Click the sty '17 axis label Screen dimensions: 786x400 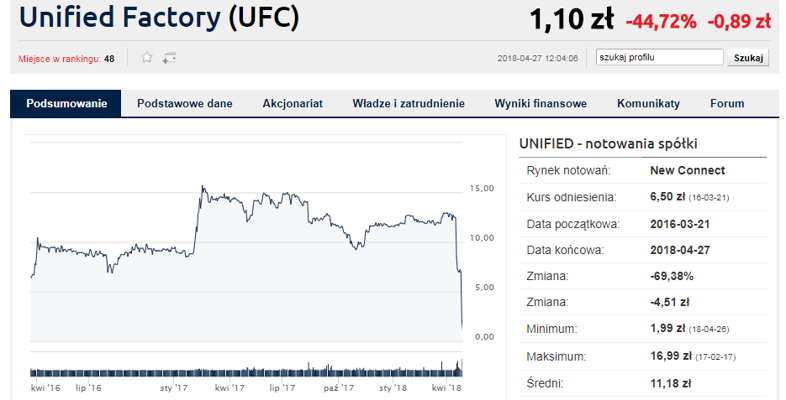(174, 388)
